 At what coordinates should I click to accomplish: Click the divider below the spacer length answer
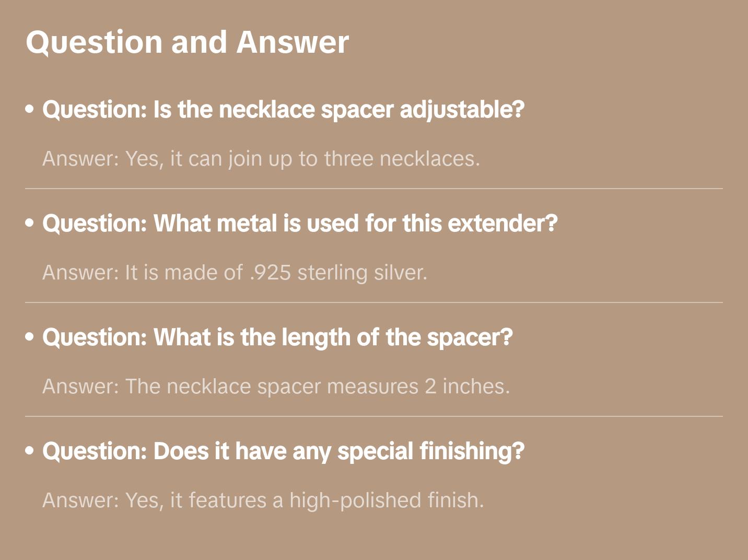click(373, 416)
